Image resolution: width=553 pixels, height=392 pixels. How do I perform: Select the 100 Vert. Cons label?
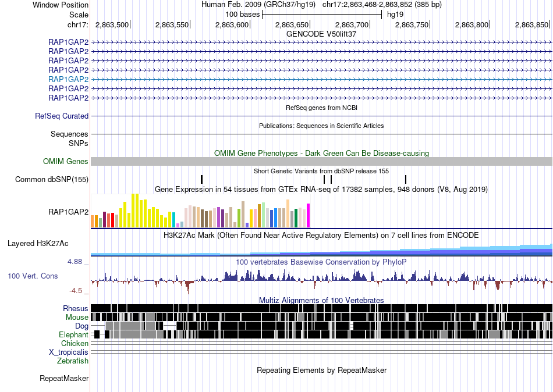pyautogui.click(x=33, y=276)
